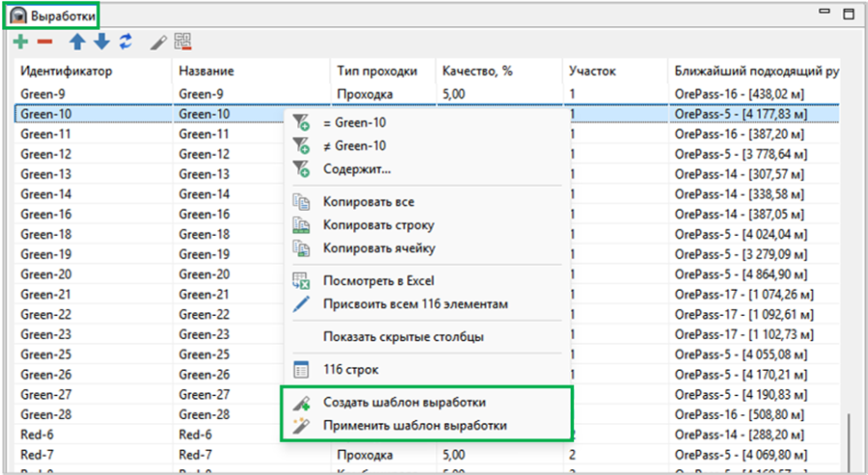This screenshot has height=475, width=868.
Task: Click the green plus add icon
Action: [21, 41]
